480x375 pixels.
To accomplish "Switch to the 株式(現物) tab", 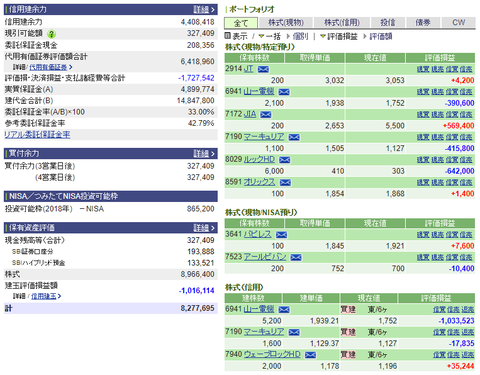I will pos(286,23).
